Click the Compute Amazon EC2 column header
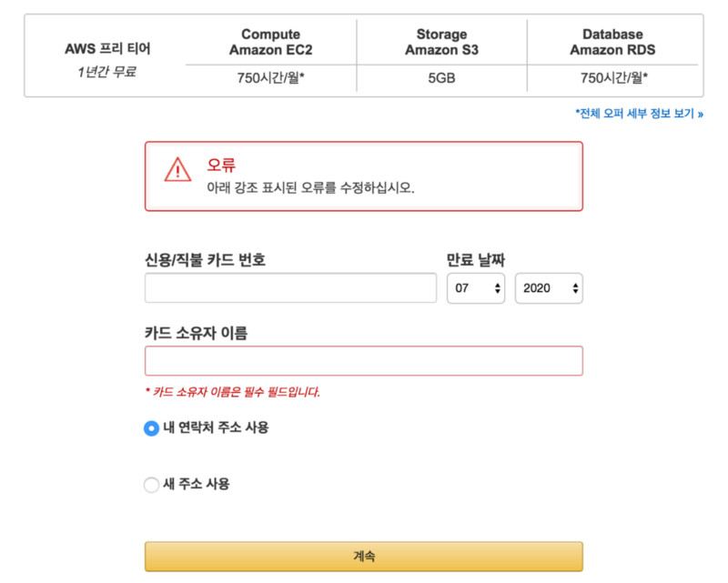Image resolution: width=728 pixels, height=583 pixels. (270, 42)
